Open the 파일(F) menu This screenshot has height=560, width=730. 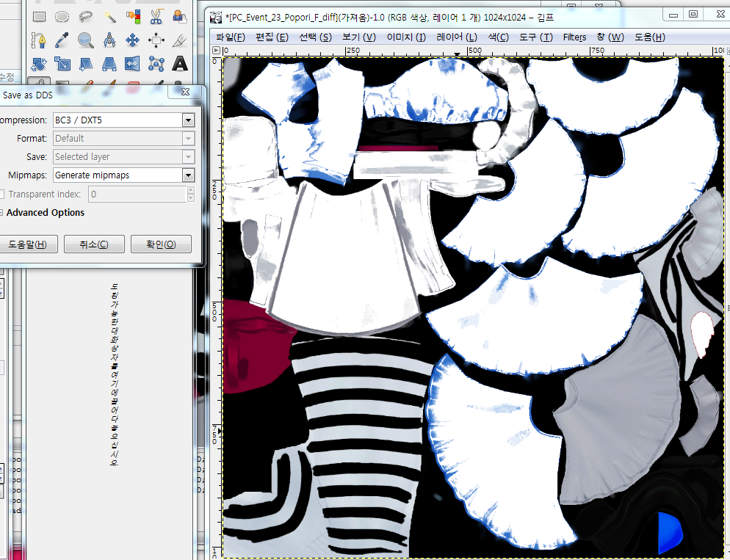[x=231, y=37]
